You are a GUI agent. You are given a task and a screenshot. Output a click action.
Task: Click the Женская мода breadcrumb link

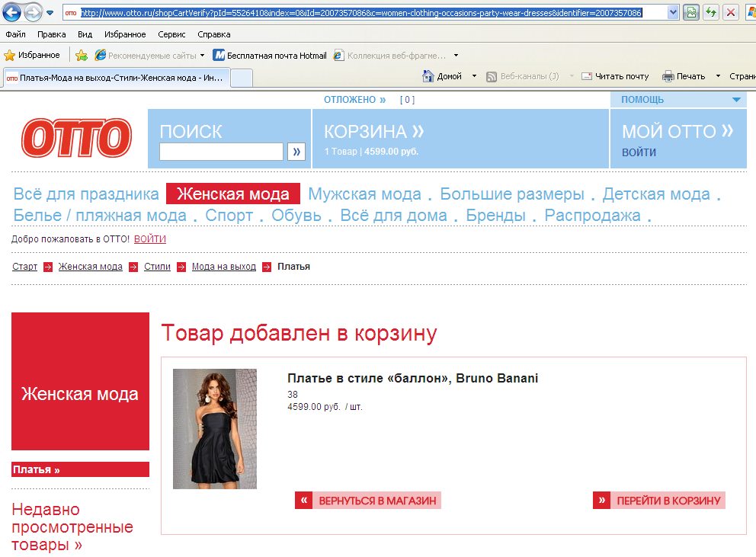click(90, 267)
